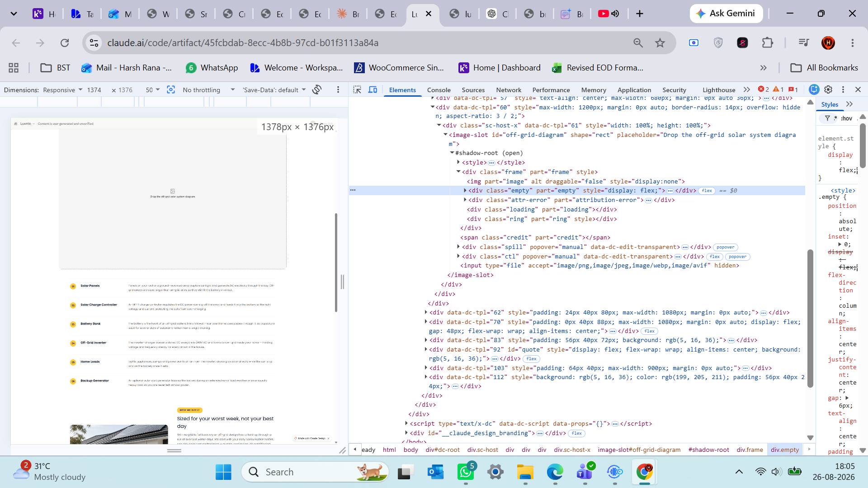Open Chrome extensions puzzle icon
Viewport: 868px width, 488px height.
[x=767, y=43]
